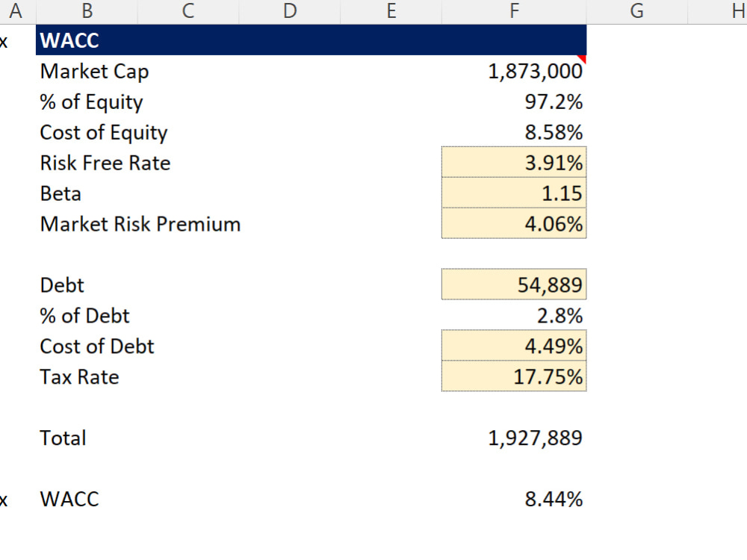Select the 8.58% cost of equity cell
The height and width of the screenshot is (560, 747).
click(x=554, y=132)
